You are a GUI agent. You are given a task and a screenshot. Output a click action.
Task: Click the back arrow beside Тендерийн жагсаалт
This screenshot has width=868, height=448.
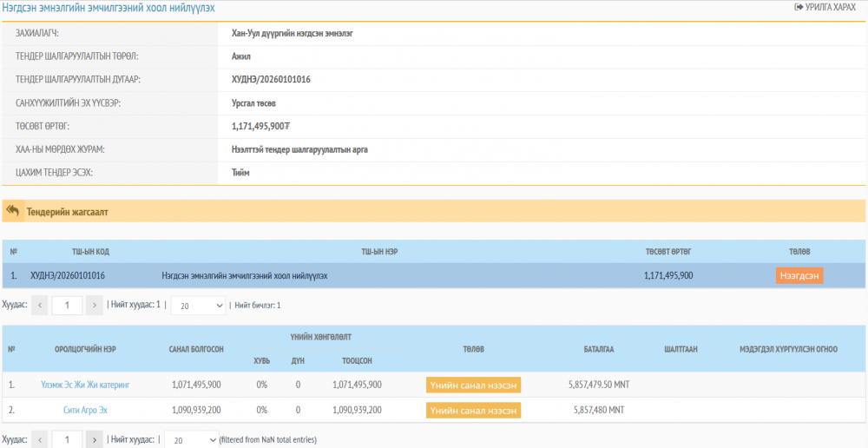click(13, 211)
